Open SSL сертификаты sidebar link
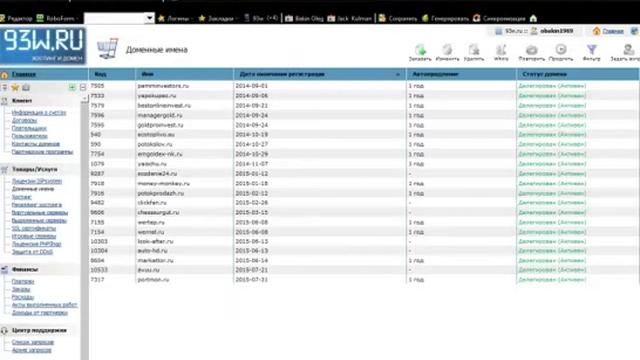The image size is (640, 360). pyautogui.click(x=33, y=228)
